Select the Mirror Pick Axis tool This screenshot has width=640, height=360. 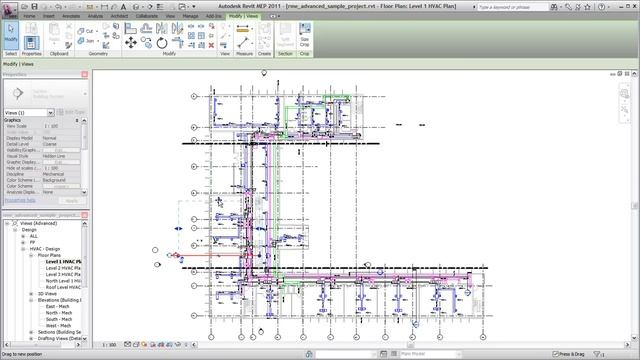tap(162, 29)
